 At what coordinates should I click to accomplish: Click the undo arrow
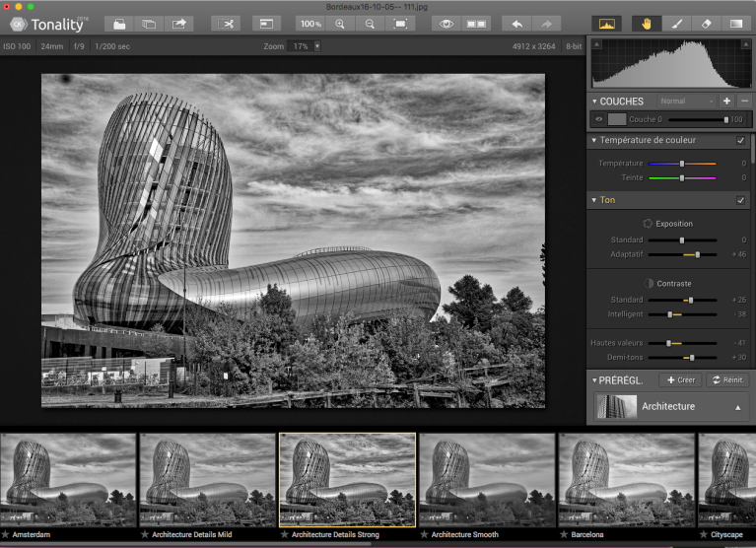point(517,23)
